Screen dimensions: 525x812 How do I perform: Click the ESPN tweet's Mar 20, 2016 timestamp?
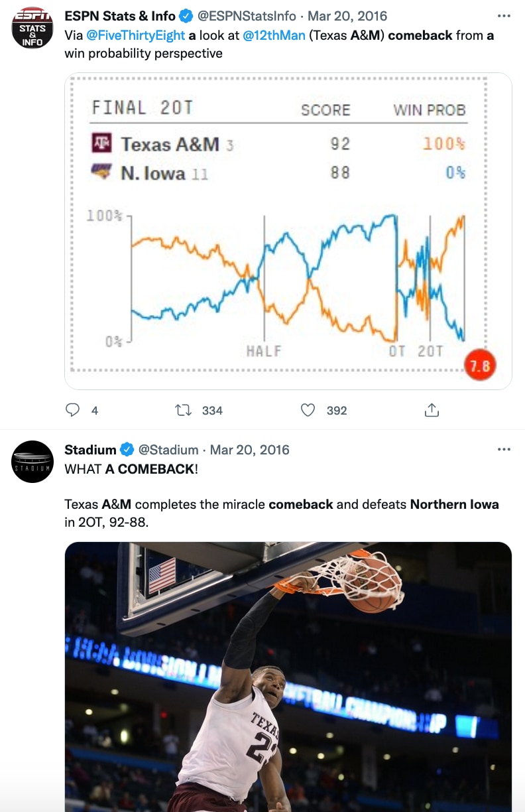click(347, 16)
